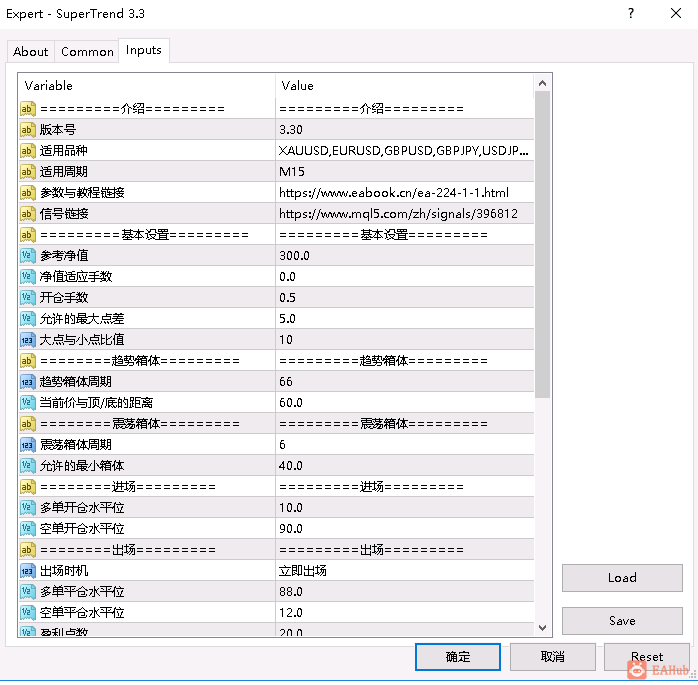Screen dimensions: 698x685
Task: Close the SuperTrend 3.3 dialog
Action: (676, 13)
